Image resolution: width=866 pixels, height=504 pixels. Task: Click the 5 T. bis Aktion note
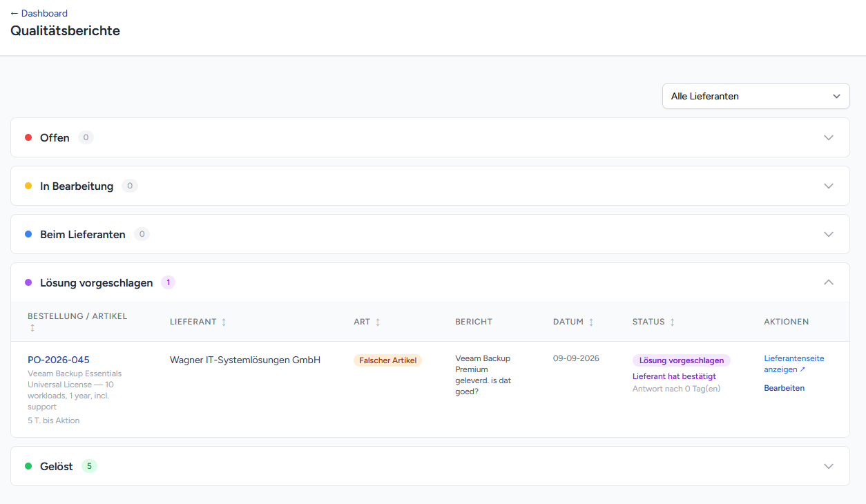coord(54,420)
